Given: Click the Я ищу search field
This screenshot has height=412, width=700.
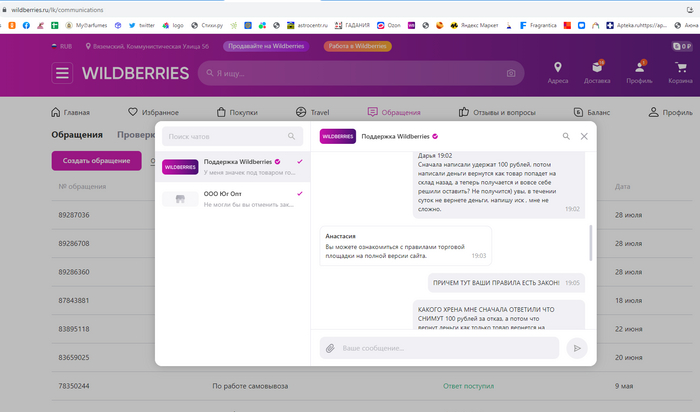Looking at the screenshot, I should click(x=361, y=73).
